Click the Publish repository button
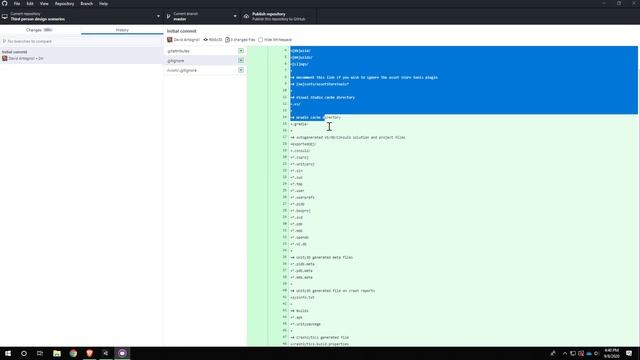The height and width of the screenshot is (360, 640). click(279, 16)
